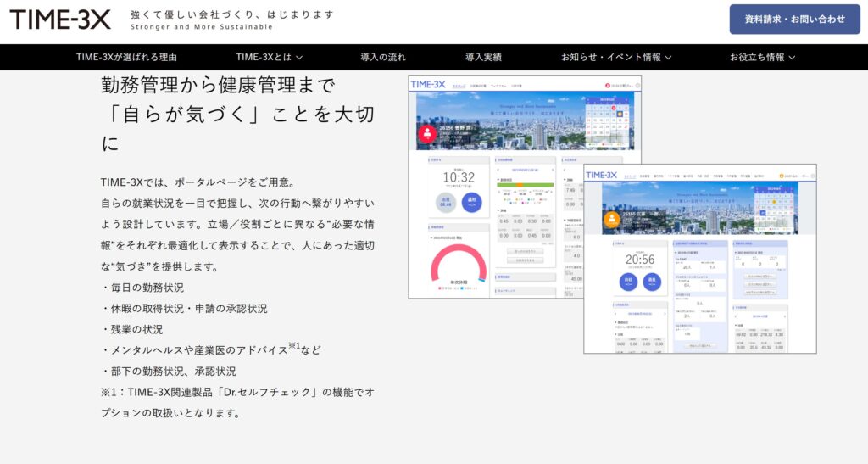868x464 pixels.
Task: Click the 10:32 clock display
Action: click(459, 176)
